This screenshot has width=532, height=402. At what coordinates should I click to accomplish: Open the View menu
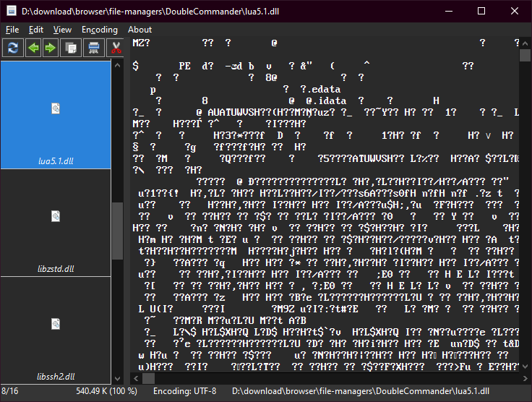click(63, 30)
